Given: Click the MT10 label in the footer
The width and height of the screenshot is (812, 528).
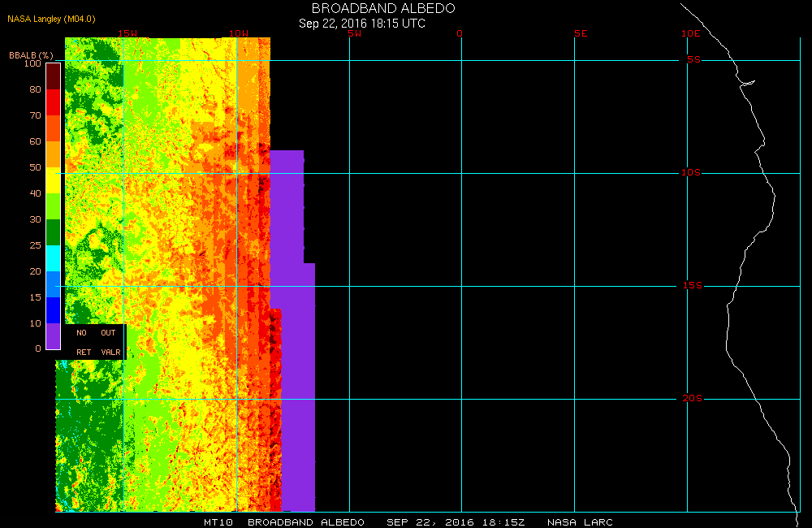Looking at the screenshot, I should click(219, 522).
